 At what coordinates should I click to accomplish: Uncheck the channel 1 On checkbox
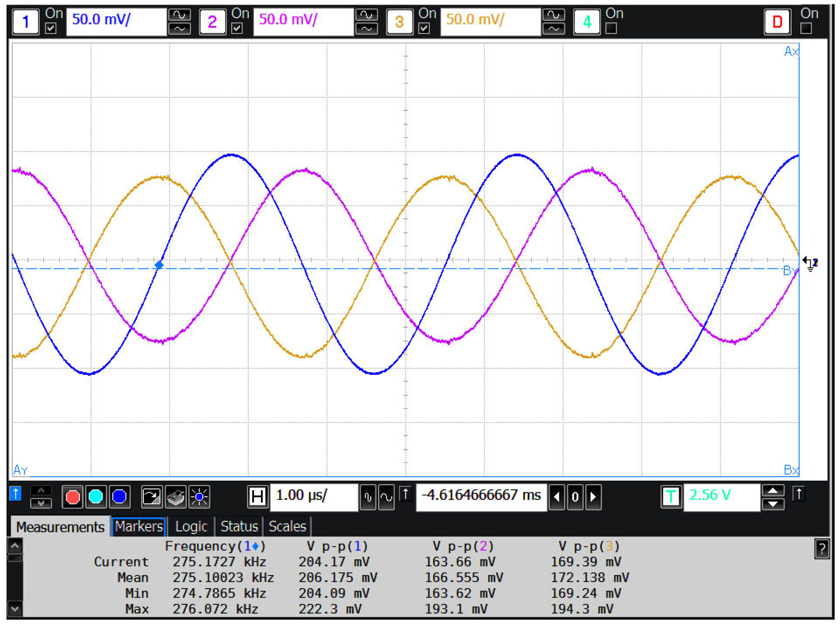point(51,28)
